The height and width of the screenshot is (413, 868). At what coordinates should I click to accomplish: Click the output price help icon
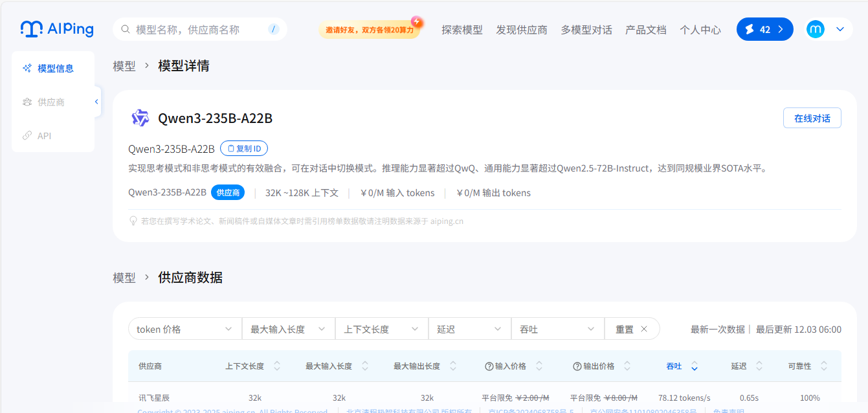(x=577, y=366)
